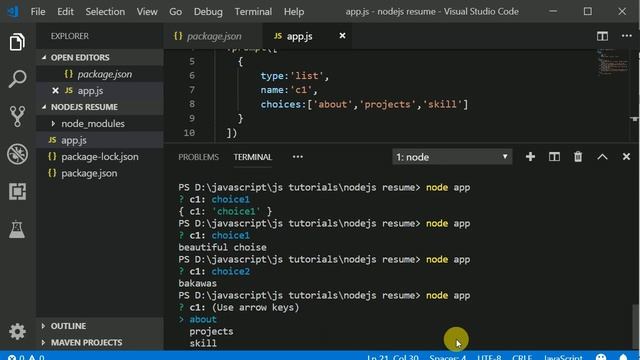Open the Selection menu

pos(105,12)
